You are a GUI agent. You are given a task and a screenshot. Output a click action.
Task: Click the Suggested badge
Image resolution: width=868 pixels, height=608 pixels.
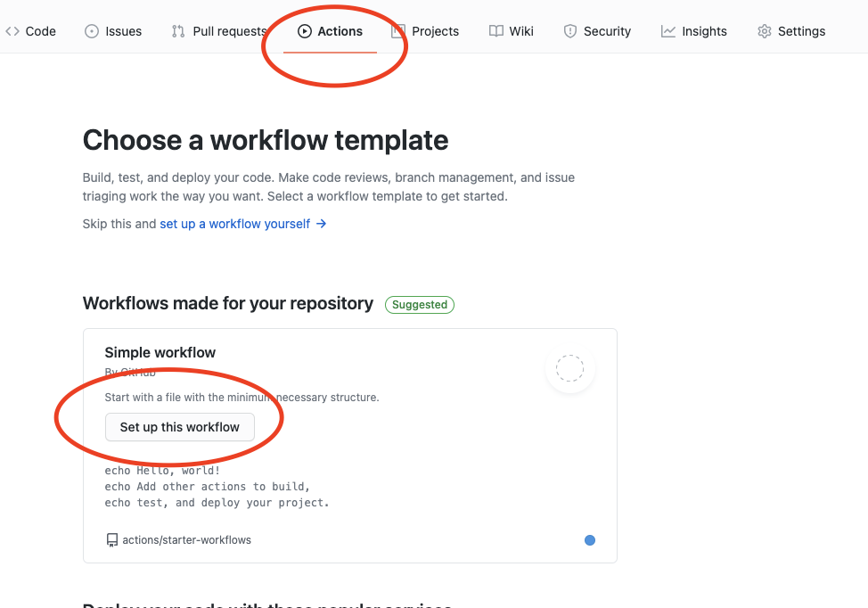tap(420, 305)
